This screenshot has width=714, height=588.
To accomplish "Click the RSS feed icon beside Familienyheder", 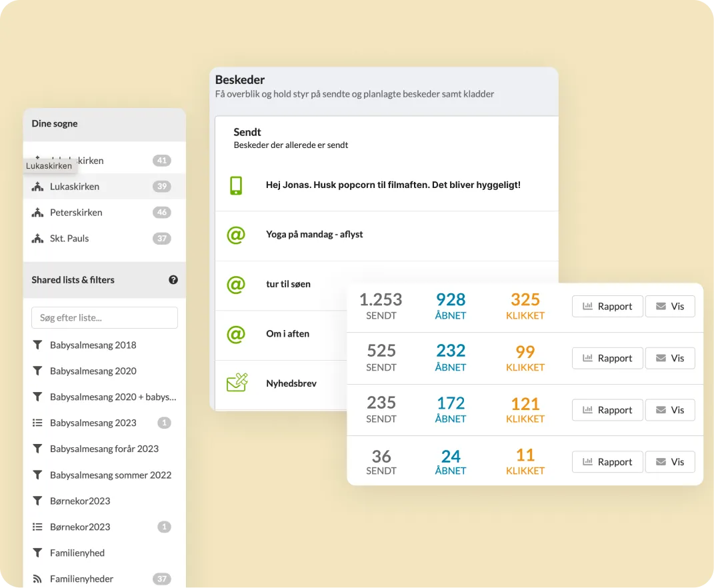I will pos(37,579).
